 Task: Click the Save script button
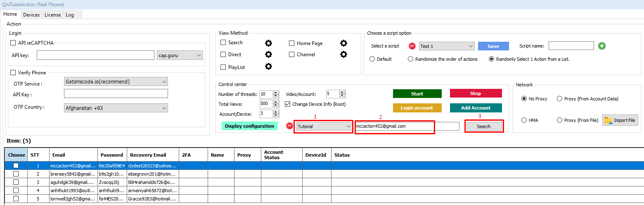pyautogui.click(x=493, y=46)
